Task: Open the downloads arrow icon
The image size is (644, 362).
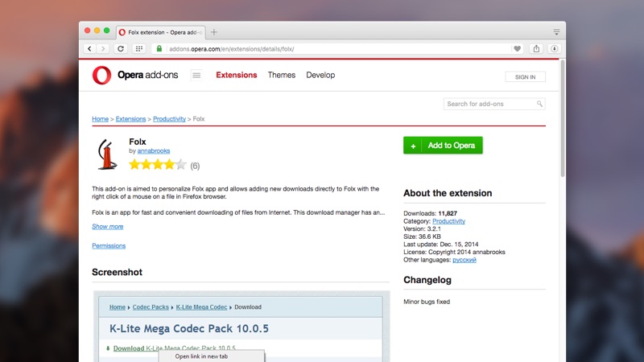Action: pyautogui.click(x=554, y=48)
